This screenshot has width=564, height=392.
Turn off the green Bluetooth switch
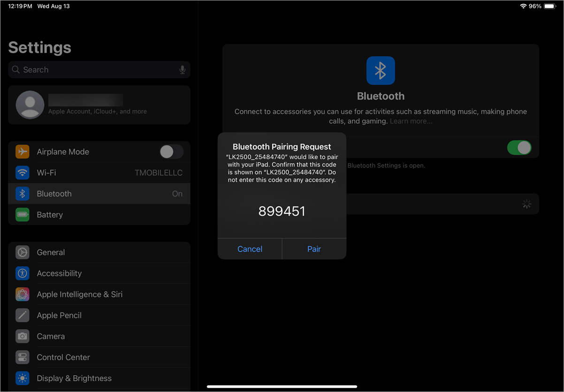(x=519, y=148)
